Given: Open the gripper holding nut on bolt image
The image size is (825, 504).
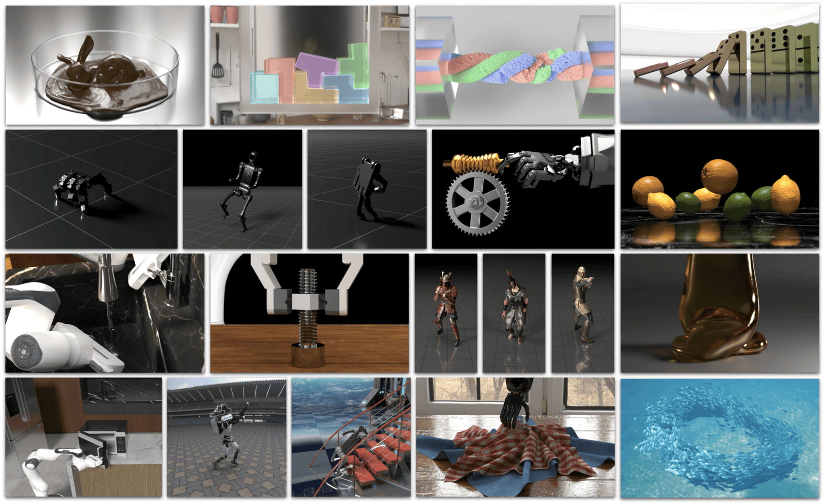Looking at the screenshot, I should (310, 313).
